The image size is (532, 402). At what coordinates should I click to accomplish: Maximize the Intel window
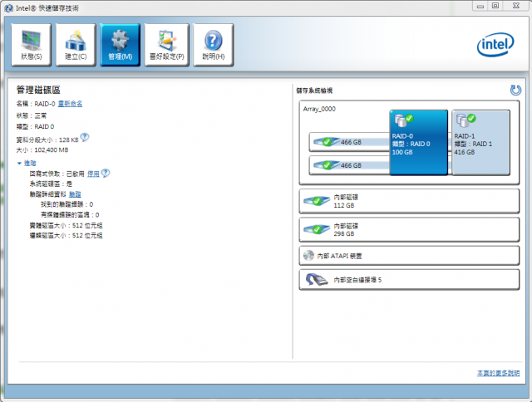(x=495, y=6)
